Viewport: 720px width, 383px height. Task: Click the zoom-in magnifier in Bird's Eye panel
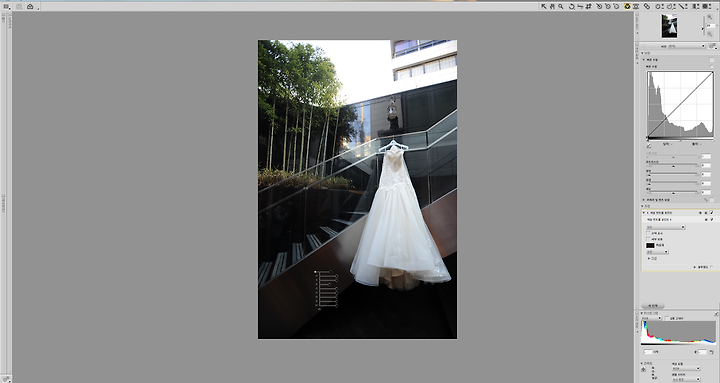coord(709,17)
